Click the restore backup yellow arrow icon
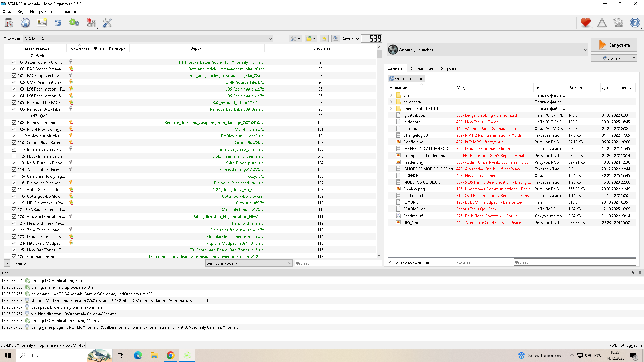The height and width of the screenshot is (362, 644). tap(324, 39)
